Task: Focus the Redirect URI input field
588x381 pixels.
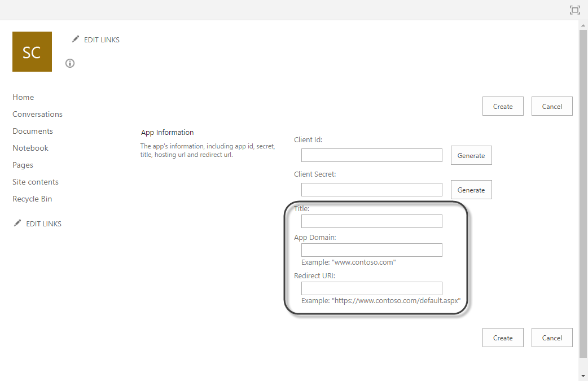Action: pyautogui.click(x=372, y=288)
